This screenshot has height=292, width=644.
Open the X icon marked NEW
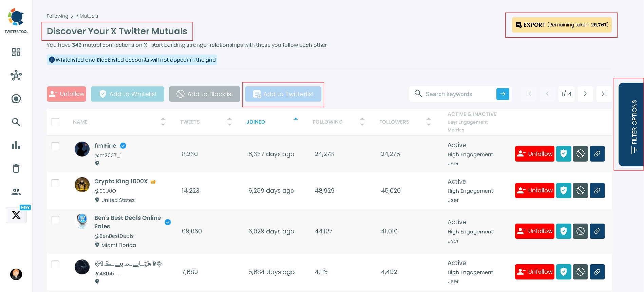point(16,215)
